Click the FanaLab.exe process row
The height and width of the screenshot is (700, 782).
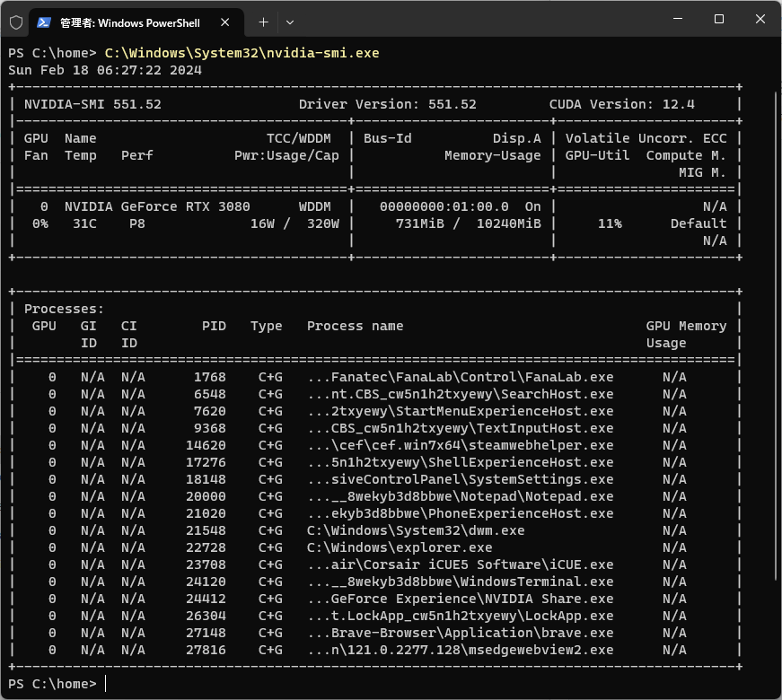[x=374, y=377]
